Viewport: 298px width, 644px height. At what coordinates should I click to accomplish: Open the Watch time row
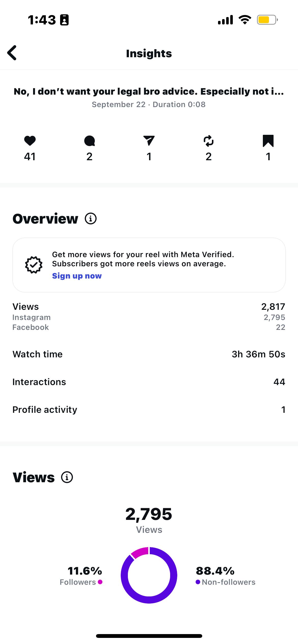[149, 354]
